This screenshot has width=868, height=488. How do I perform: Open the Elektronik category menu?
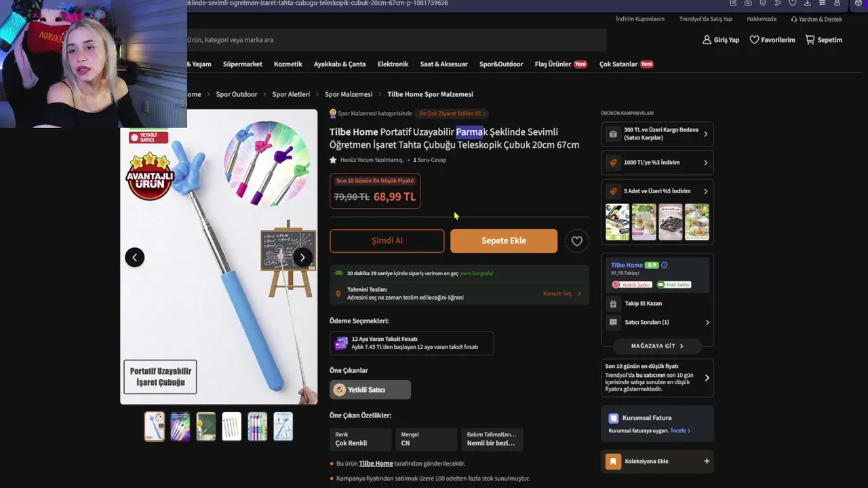tap(393, 64)
